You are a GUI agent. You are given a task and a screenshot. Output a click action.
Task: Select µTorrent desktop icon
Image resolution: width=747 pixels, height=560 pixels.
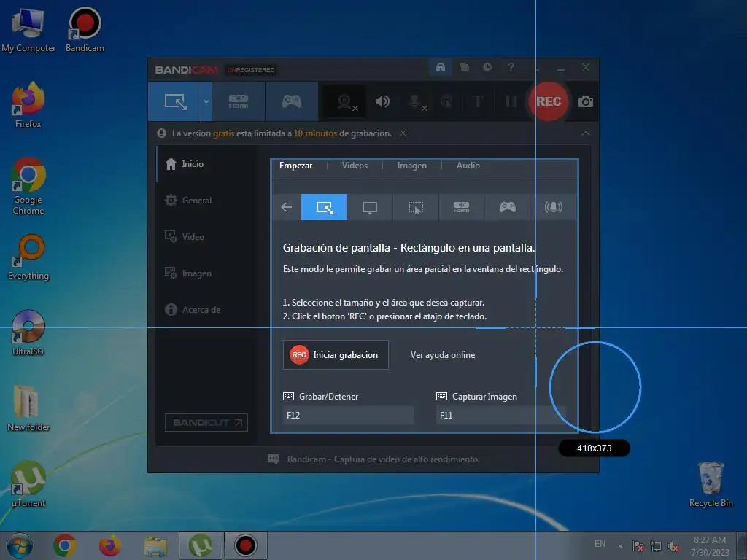[28, 484]
